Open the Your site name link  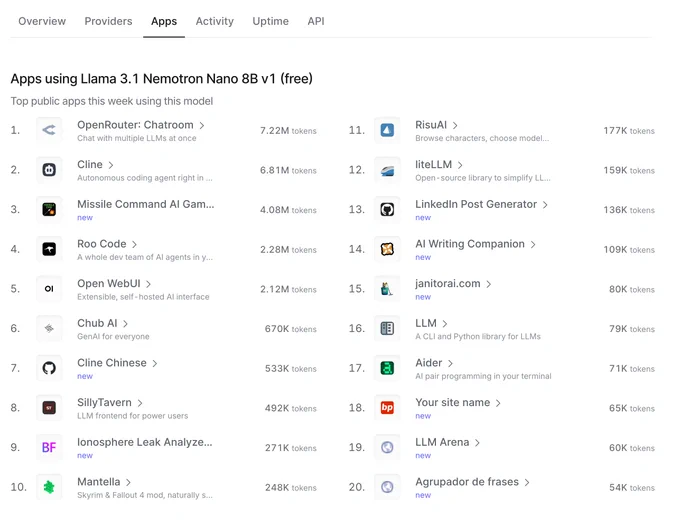[452, 403]
